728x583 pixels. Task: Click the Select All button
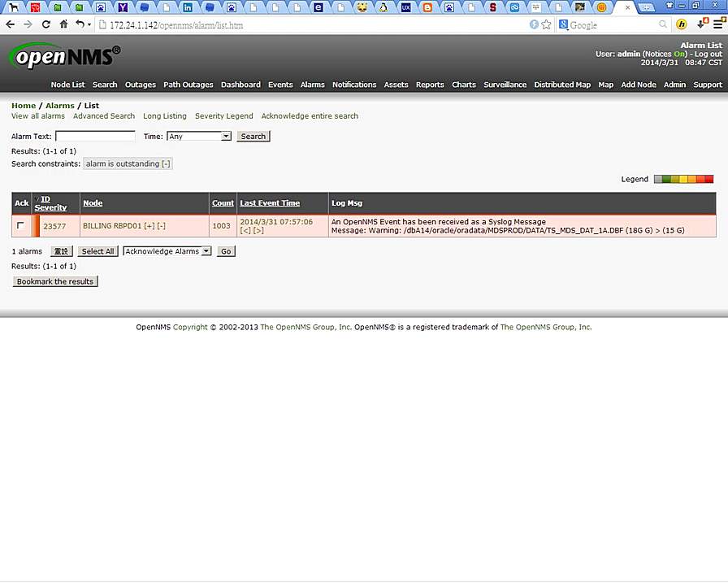tap(98, 251)
